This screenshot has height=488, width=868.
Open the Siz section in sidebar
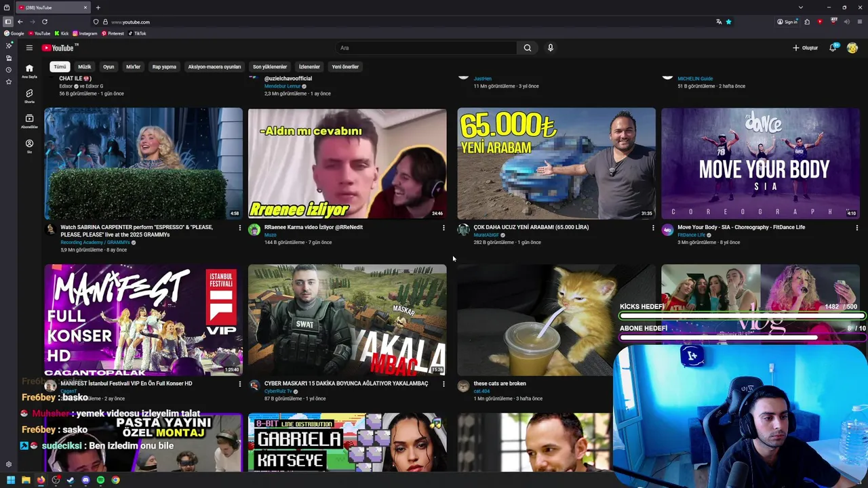coord(29,146)
